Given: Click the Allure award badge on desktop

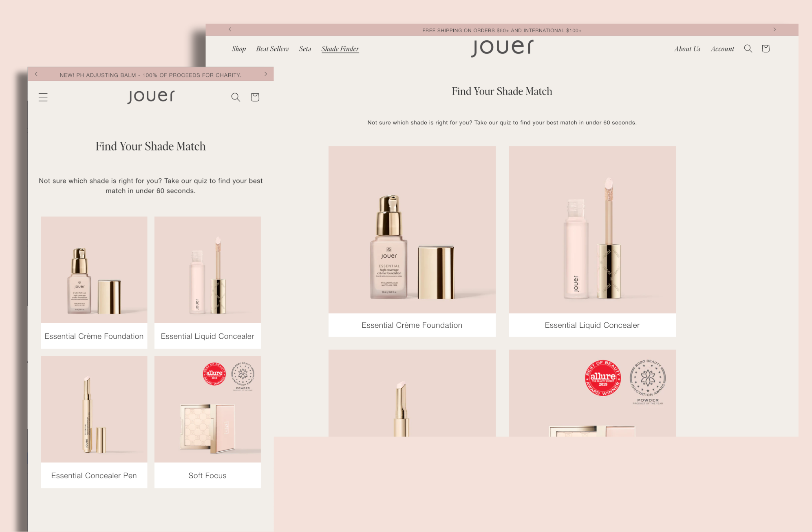Looking at the screenshot, I should point(603,378).
